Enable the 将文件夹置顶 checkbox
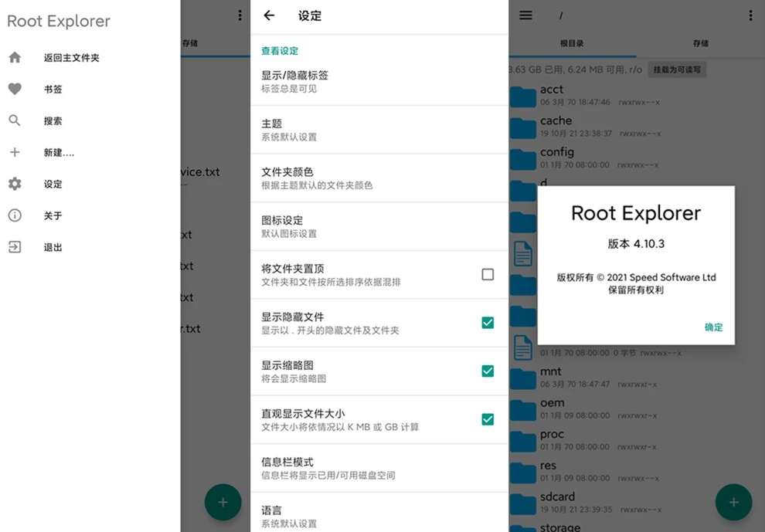The height and width of the screenshot is (532, 765). [x=488, y=274]
